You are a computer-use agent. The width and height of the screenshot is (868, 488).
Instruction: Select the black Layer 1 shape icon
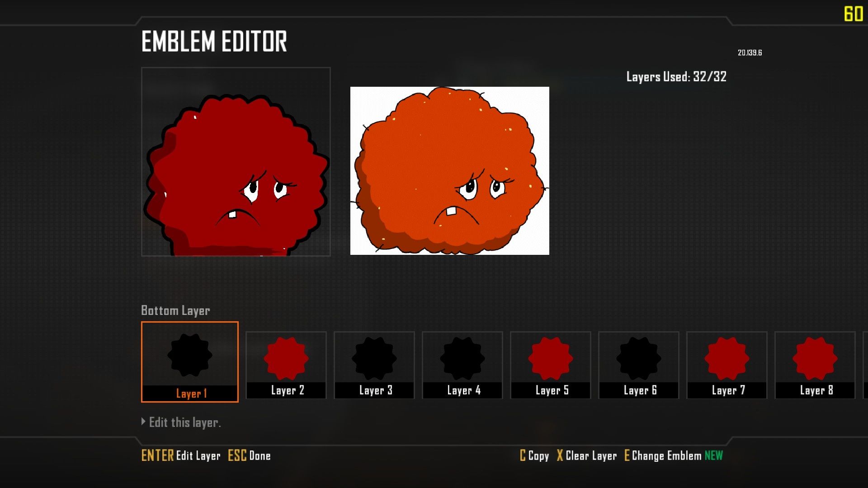(x=190, y=355)
